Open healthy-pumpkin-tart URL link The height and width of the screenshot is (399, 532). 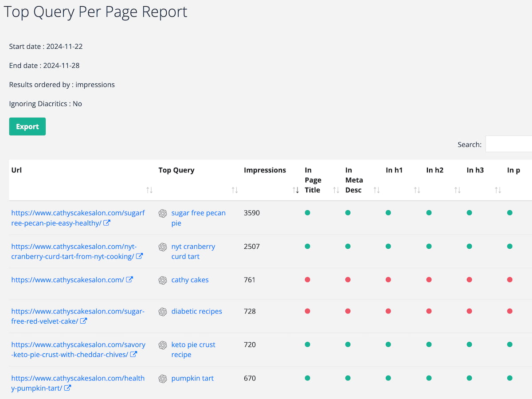(78, 383)
